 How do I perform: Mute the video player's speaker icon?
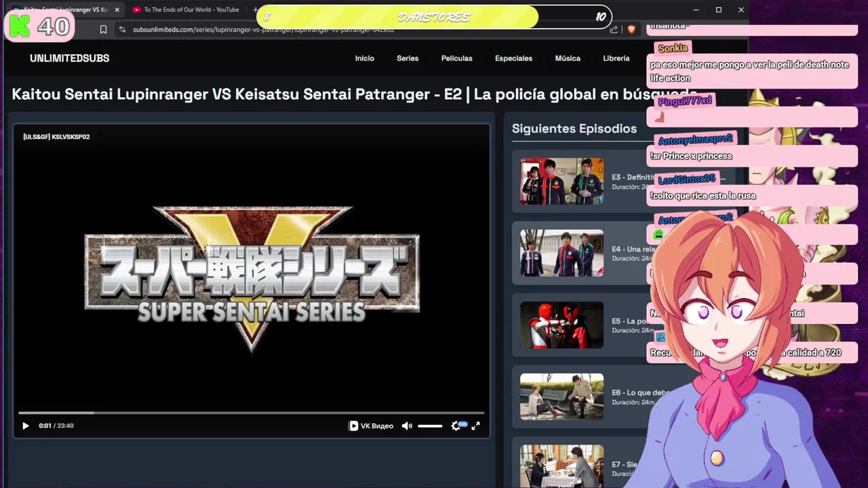coord(407,426)
